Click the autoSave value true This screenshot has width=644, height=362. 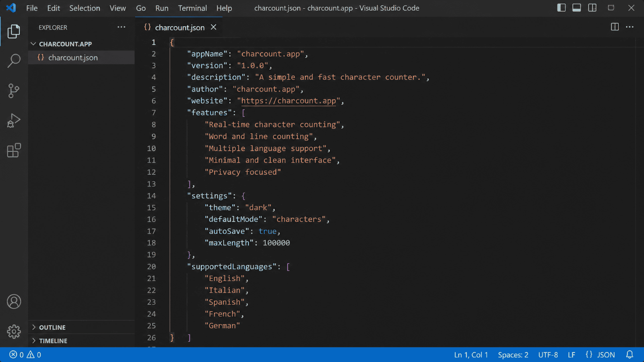(x=267, y=231)
